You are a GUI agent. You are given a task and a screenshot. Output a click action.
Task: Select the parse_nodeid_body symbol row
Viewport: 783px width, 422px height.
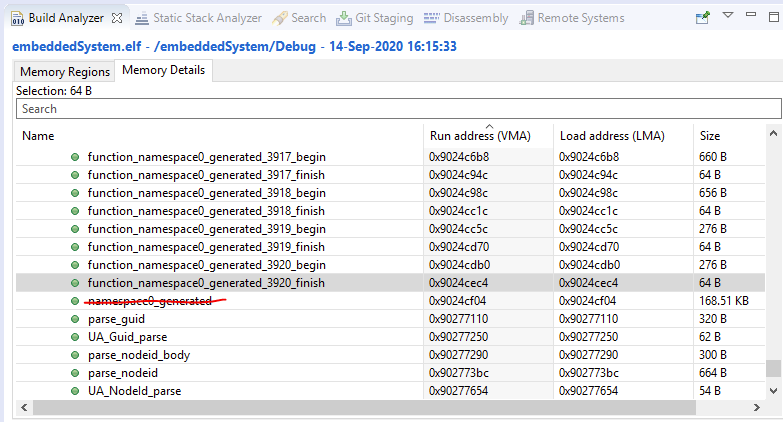pos(391,355)
